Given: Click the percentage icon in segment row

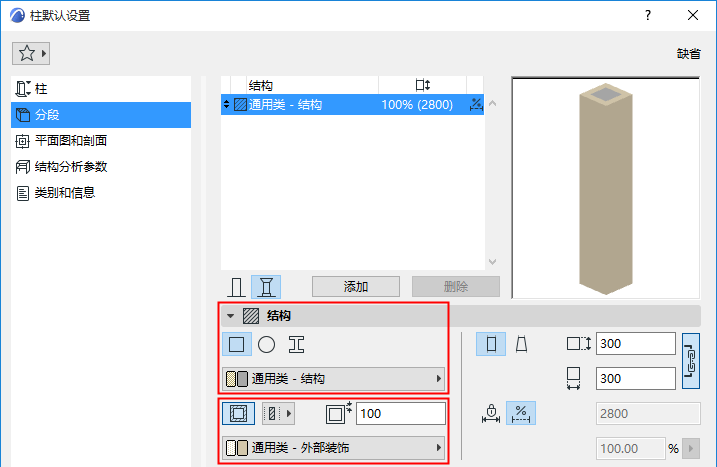Looking at the screenshot, I should [476, 105].
